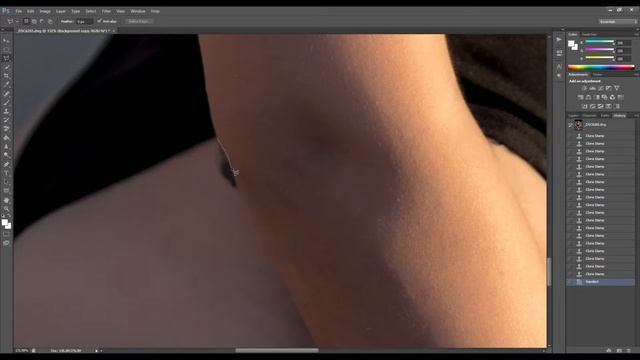Screen dimensions: 640x360
Task: Delete current state in History panel
Action: pyautogui.click(x=629, y=350)
